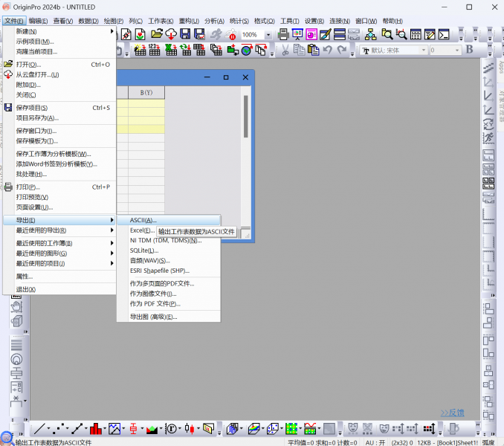Click the Line plot icon

(x=39, y=429)
